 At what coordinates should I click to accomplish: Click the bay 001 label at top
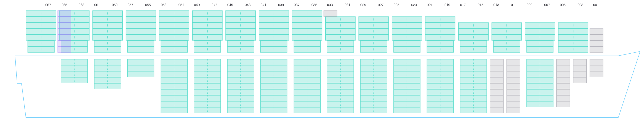(596, 5)
